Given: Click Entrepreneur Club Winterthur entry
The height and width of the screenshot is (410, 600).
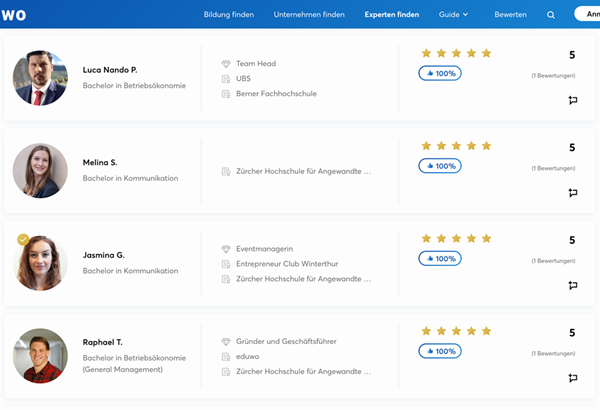Looking at the screenshot, I should tap(287, 264).
